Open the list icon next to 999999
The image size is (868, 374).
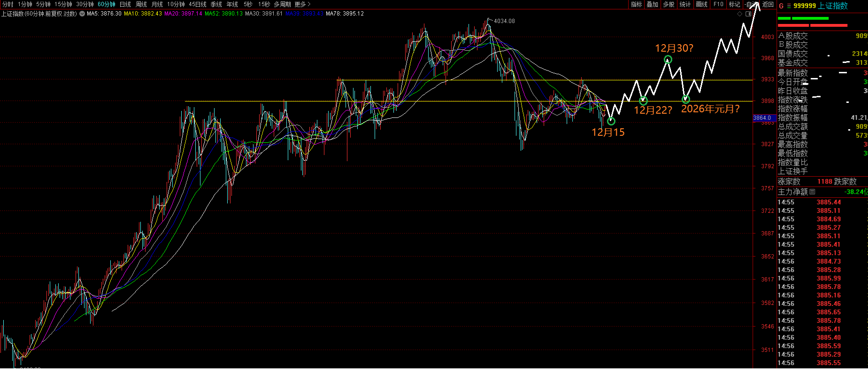point(789,6)
